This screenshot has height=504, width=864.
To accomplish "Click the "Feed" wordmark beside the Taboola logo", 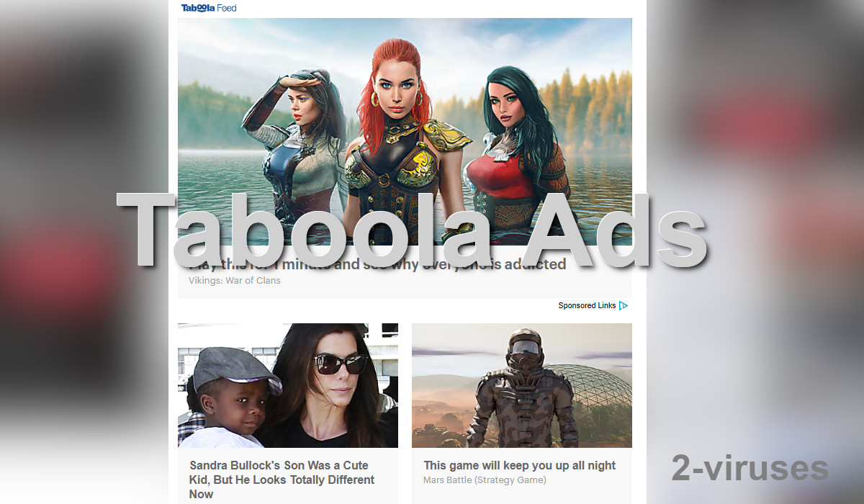I will (x=228, y=8).
